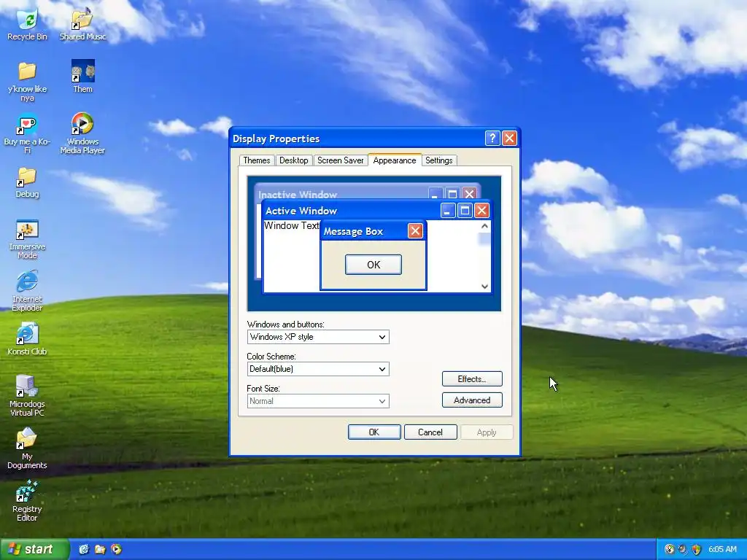Select the Windows Media Player desktop icon
This screenshot has height=560, width=747.
pos(82,133)
